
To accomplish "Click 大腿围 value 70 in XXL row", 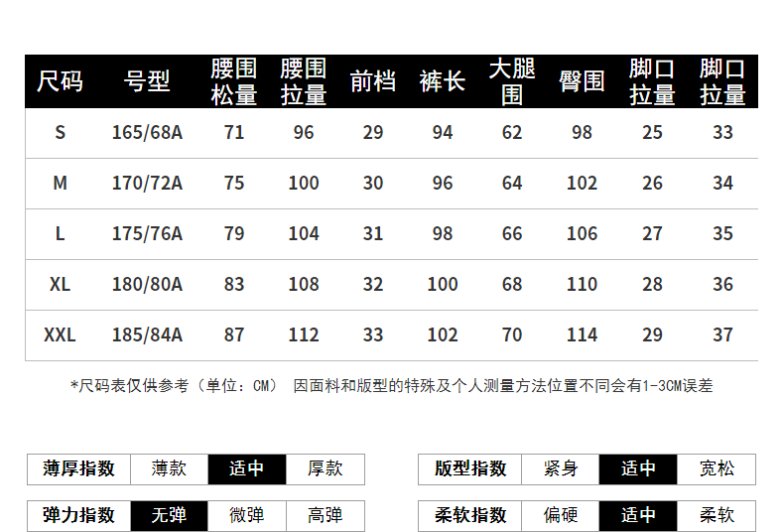I will tap(512, 335).
